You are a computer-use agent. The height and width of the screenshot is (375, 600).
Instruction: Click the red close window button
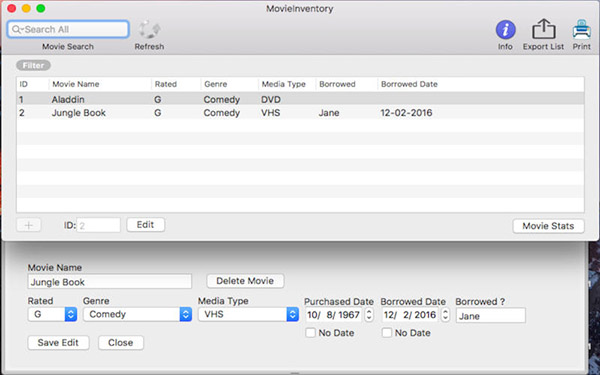coord(11,8)
